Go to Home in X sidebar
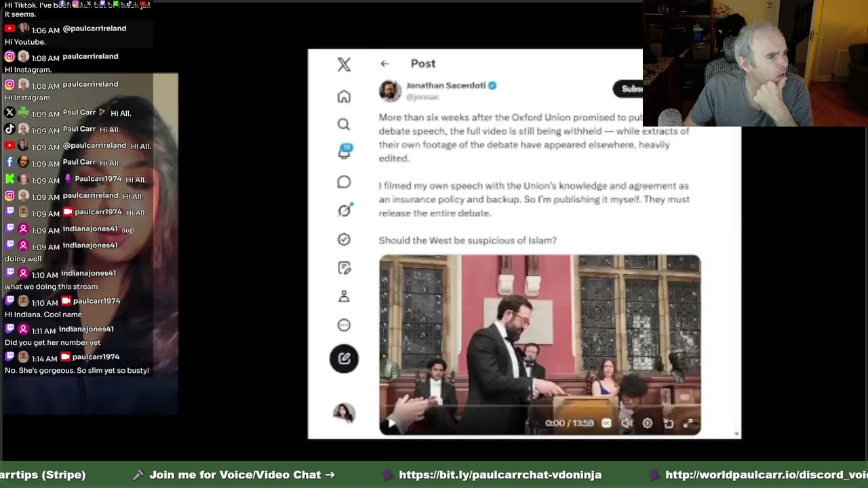Screen dimensions: 868x488 [x=344, y=96]
